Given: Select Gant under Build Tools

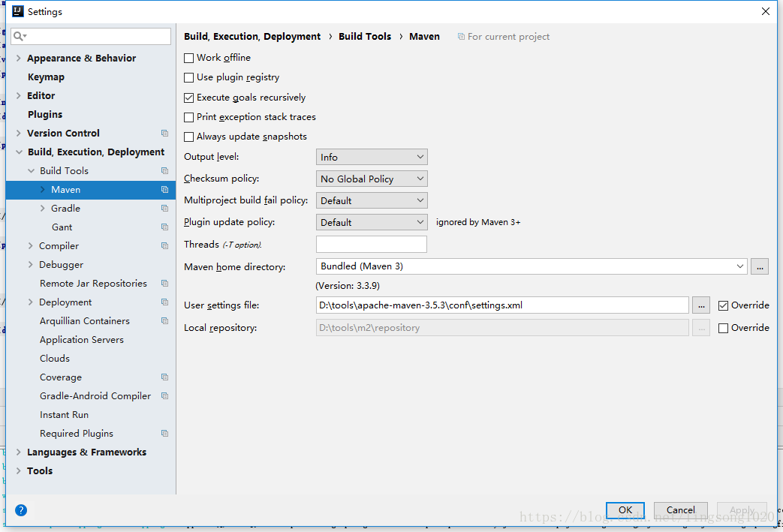Looking at the screenshot, I should click(62, 227).
